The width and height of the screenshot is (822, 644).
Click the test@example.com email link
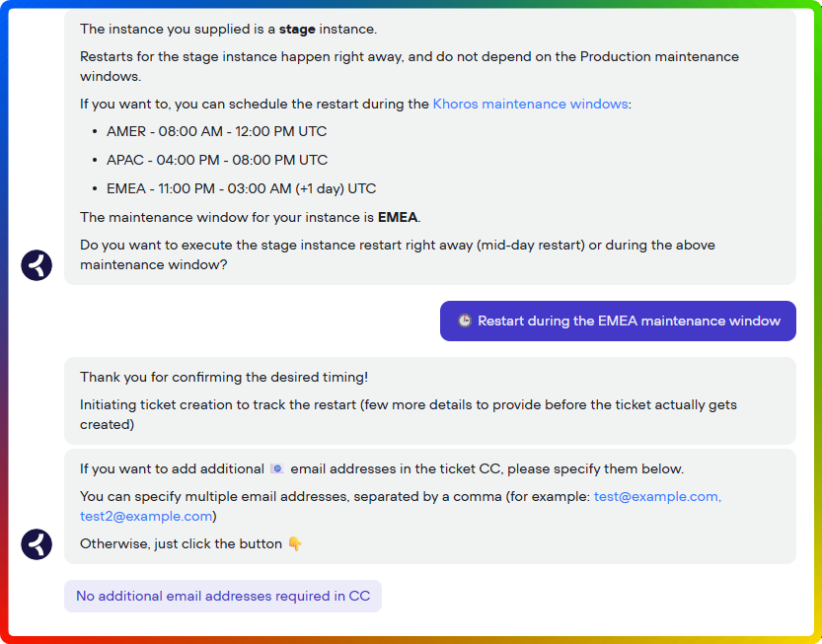(x=656, y=496)
